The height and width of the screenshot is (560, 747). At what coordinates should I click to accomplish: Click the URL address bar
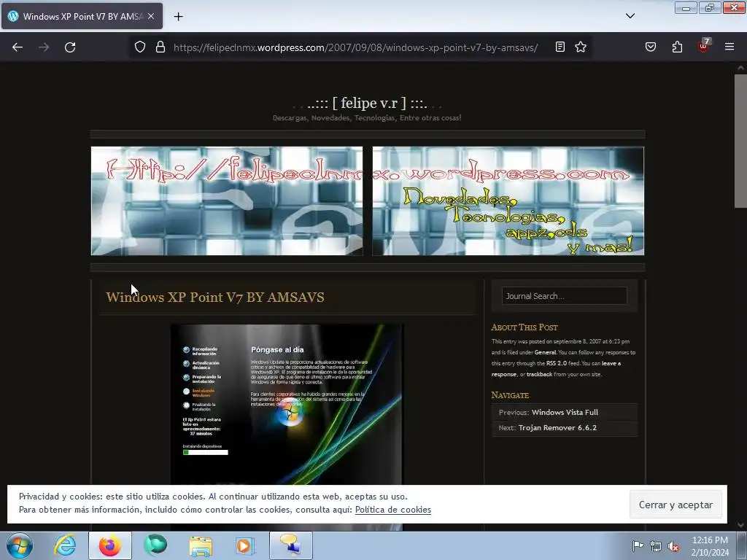(x=355, y=47)
